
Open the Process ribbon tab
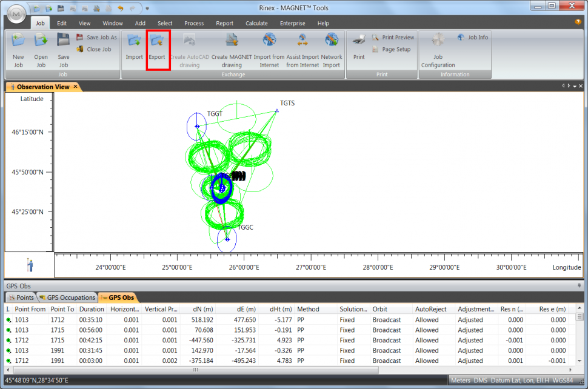click(194, 23)
